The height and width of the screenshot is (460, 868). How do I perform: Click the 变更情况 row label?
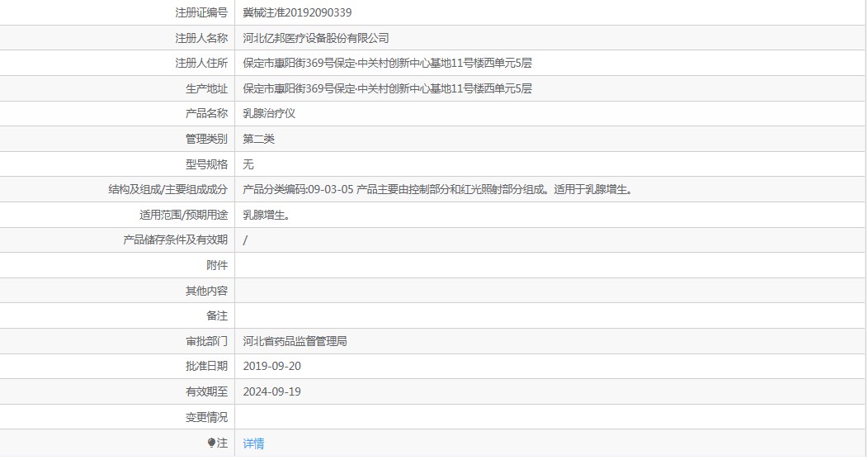pos(206,417)
